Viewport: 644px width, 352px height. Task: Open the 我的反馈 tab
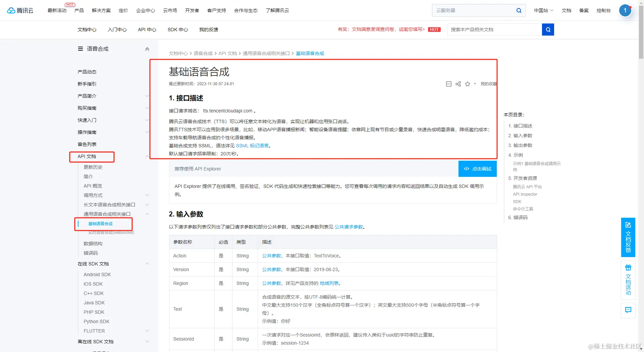click(209, 30)
